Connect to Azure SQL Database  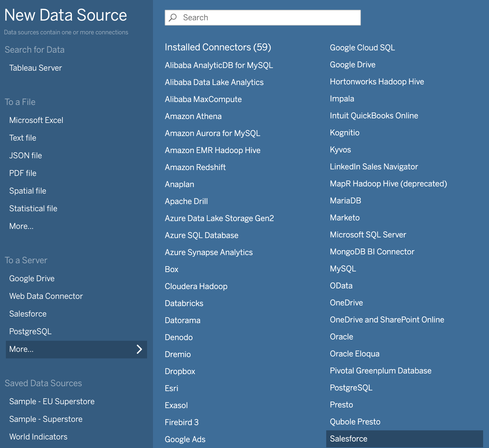pos(201,235)
